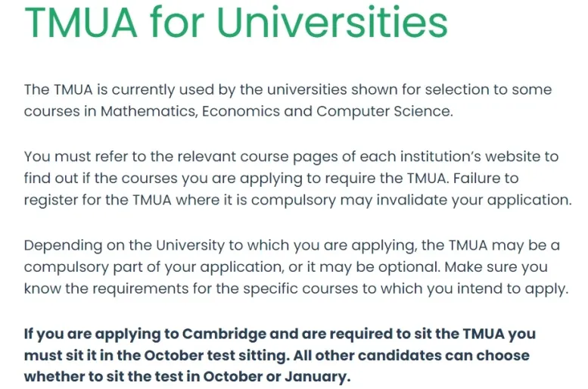Image resolution: width=588 pixels, height=389 pixels.
Task: Click the 'TMUA for Universities' heading
Action: 236,23
